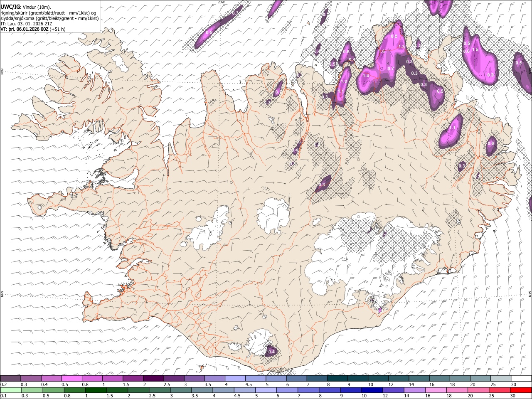Click the dark teal upper-row swatch between 8 and 9

(x=337, y=378)
